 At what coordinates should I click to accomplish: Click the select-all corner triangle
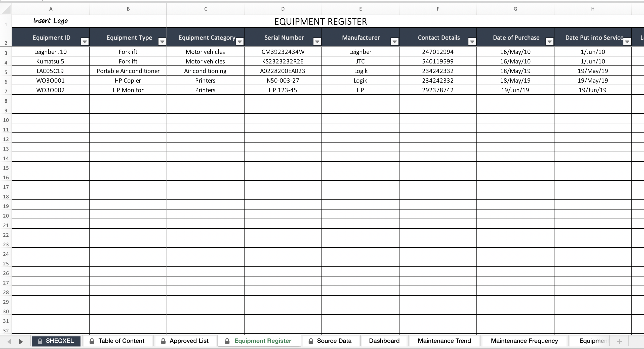(x=7, y=9)
